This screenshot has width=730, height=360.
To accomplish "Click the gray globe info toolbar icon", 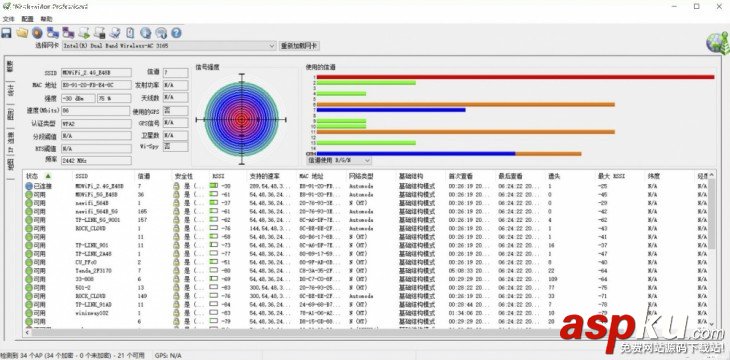I will pos(161,33).
